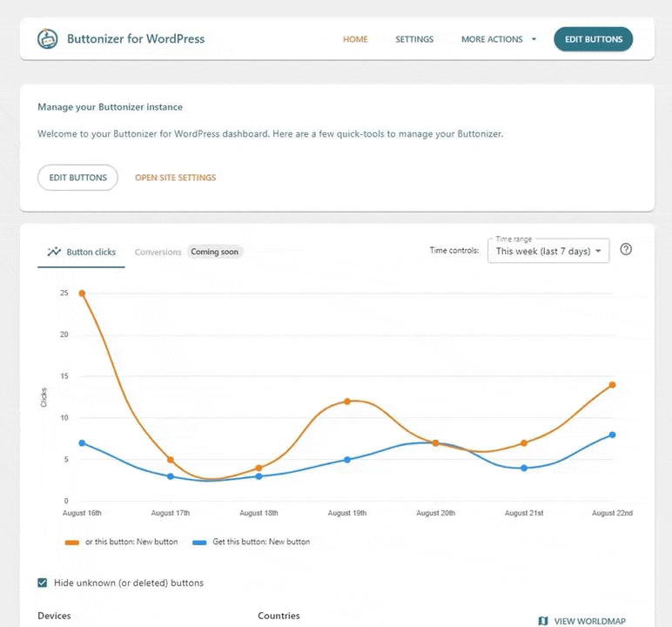Screen dimensions: 672x627
Task: Expand the More Actions menu
Action: coord(499,39)
